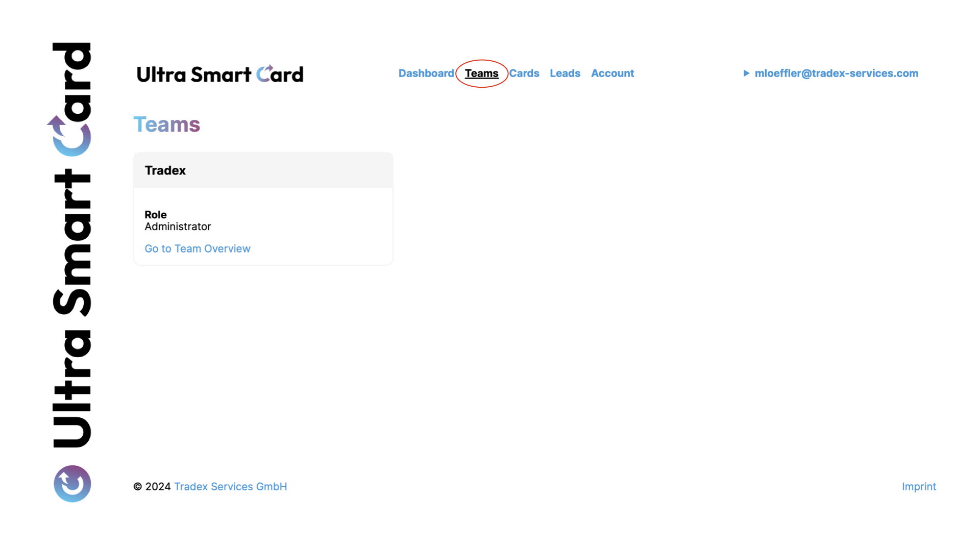Image resolution: width=980 pixels, height=551 pixels.
Task: Open the Leads navigation item
Action: [565, 73]
